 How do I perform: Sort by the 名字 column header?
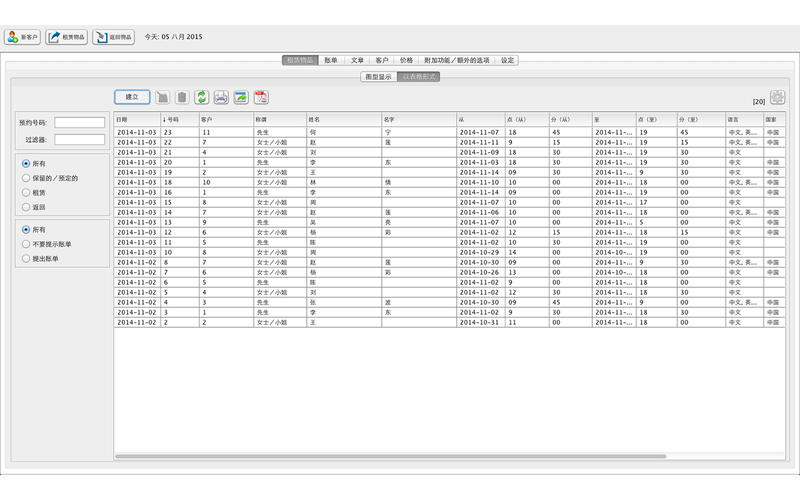(x=419, y=119)
